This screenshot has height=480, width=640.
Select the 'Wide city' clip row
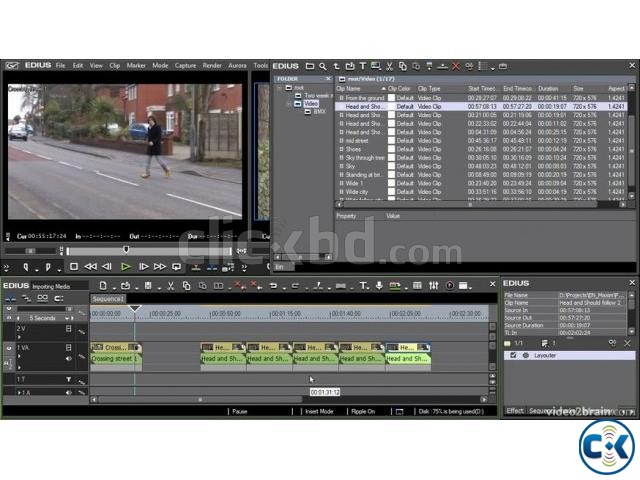tap(480, 192)
